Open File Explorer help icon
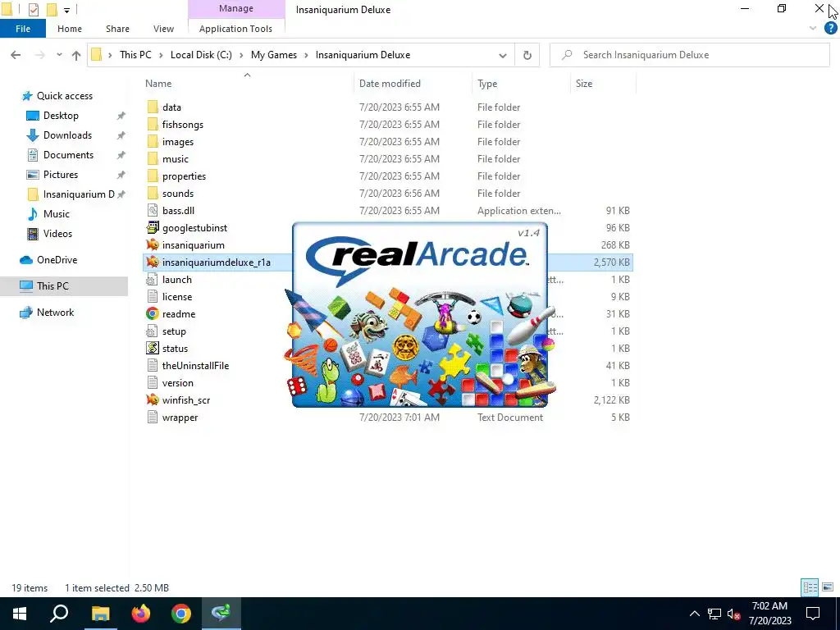The width and height of the screenshot is (840, 630). coord(830,29)
